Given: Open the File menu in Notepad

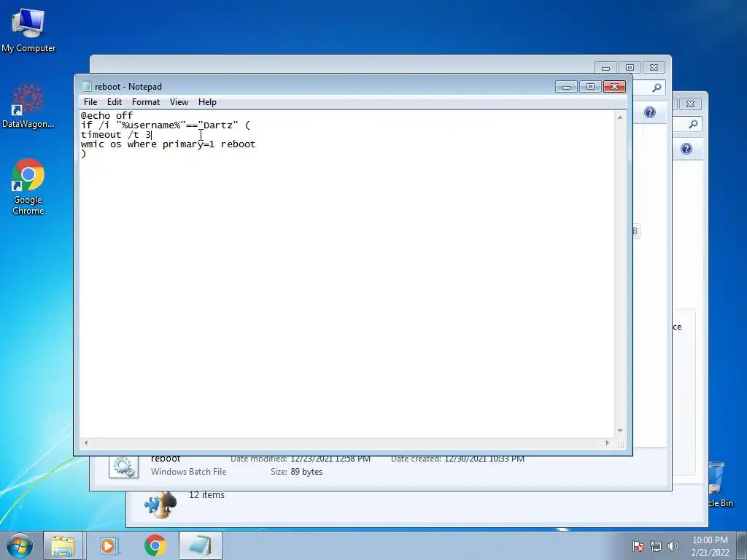Looking at the screenshot, I should pyautogui.click(x=90, y=102).
